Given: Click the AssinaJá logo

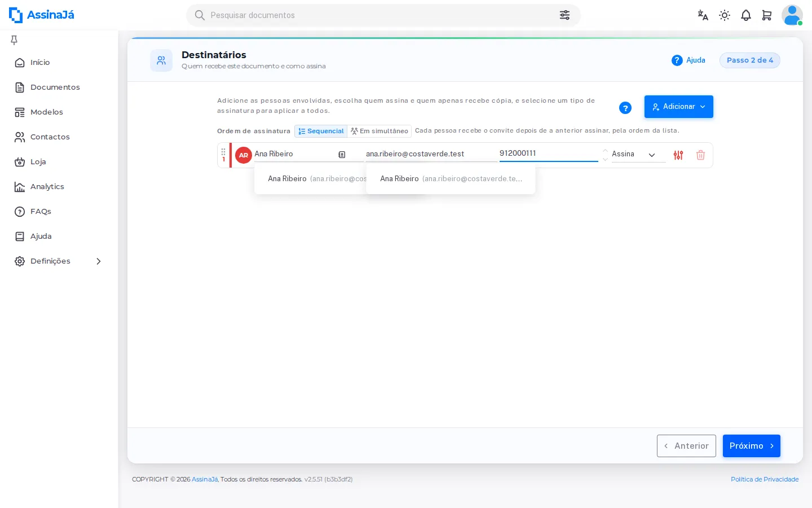Looking at the screenshot, I should (42, 15).
